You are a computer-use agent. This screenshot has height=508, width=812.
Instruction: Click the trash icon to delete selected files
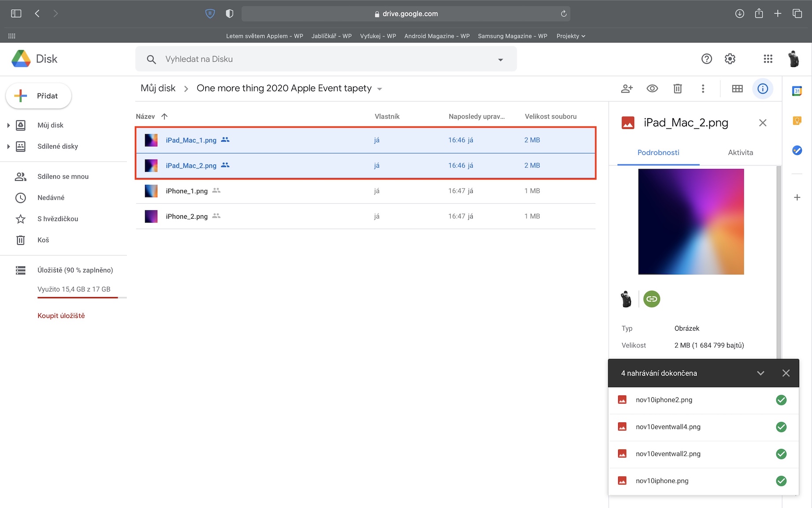pyautogui.click(x=678, y=89)
